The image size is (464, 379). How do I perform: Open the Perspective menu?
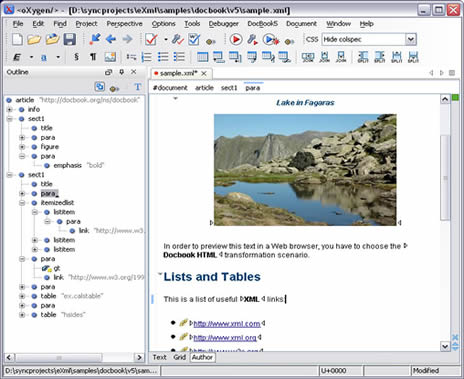[x=124, y=24]
